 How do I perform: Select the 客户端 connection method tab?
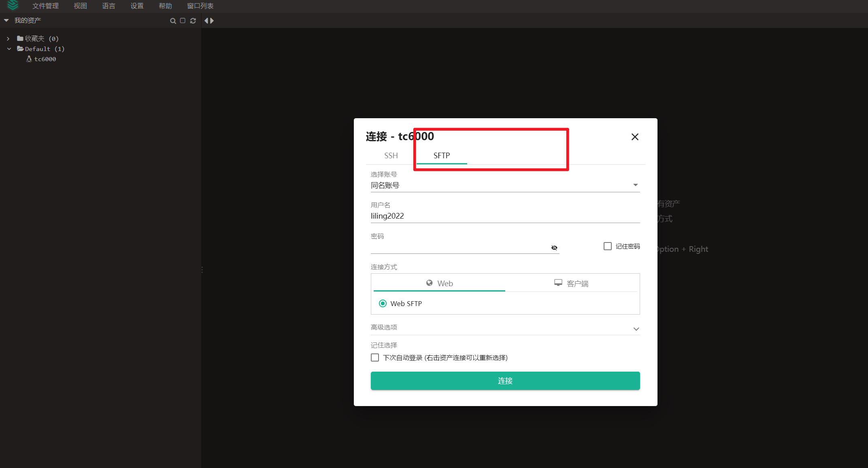[x=571, y=283]
